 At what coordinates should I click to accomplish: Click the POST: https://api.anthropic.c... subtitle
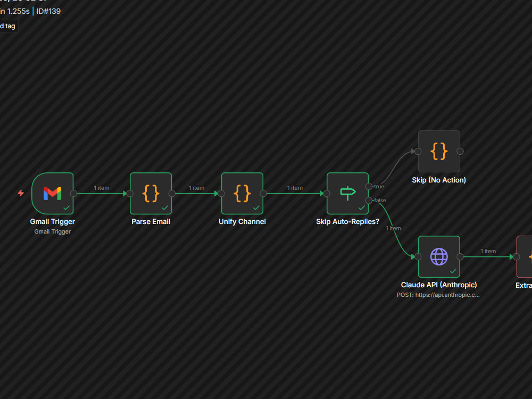pos(438,295)
